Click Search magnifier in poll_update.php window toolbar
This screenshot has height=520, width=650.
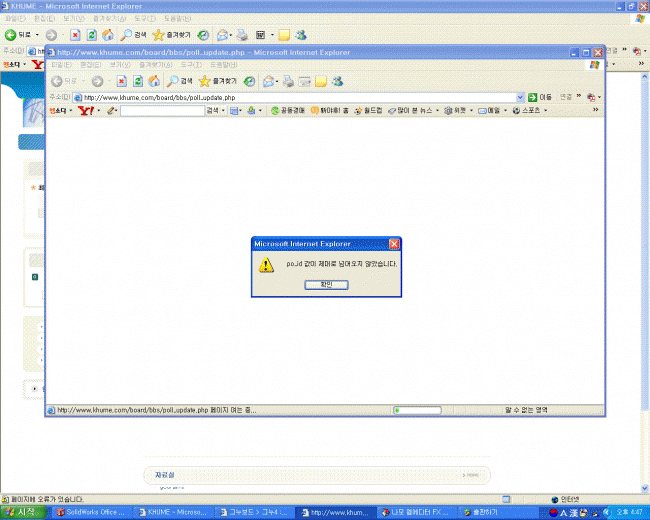point(172,81)
